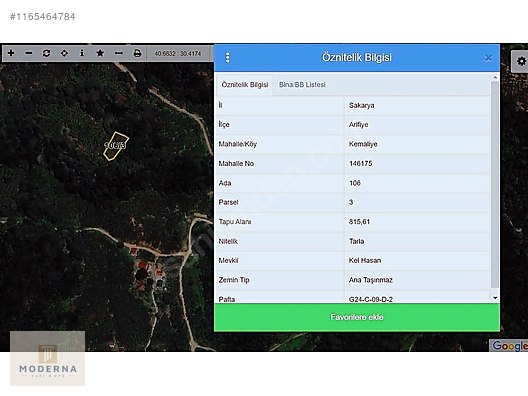Click the Zemin Tip value Ana Taşınmaz
Image resolution: width=528 pixels, height=396 pixels.
371,280
